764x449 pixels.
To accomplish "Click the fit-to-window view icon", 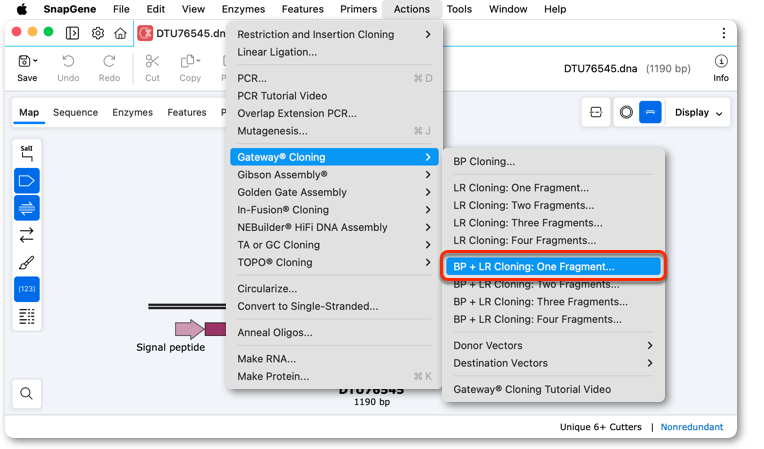I will (595, 112).
